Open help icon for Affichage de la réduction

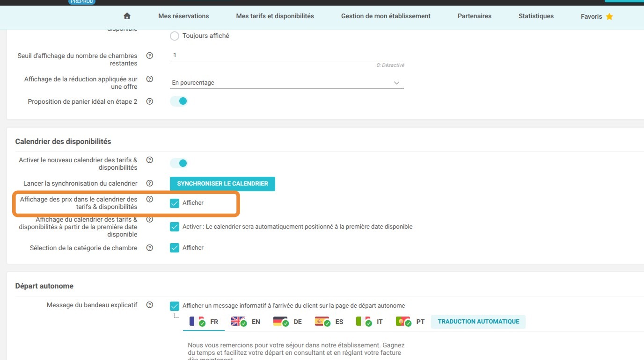(x=150, y=79)
